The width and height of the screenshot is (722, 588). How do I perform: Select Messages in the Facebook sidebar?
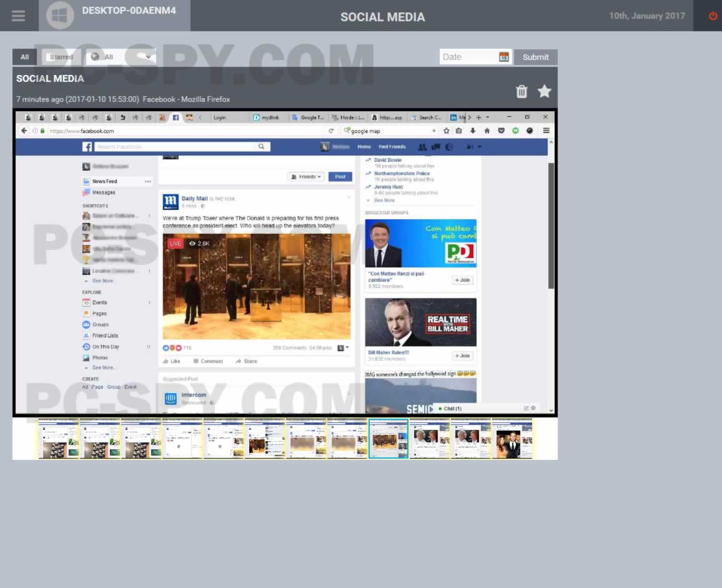(x=104, y=192)
